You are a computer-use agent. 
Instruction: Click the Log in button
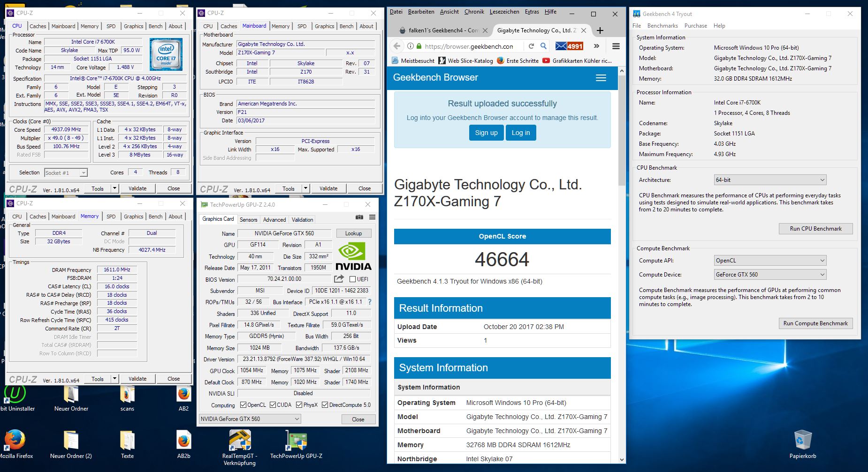(x=521, y=133)
